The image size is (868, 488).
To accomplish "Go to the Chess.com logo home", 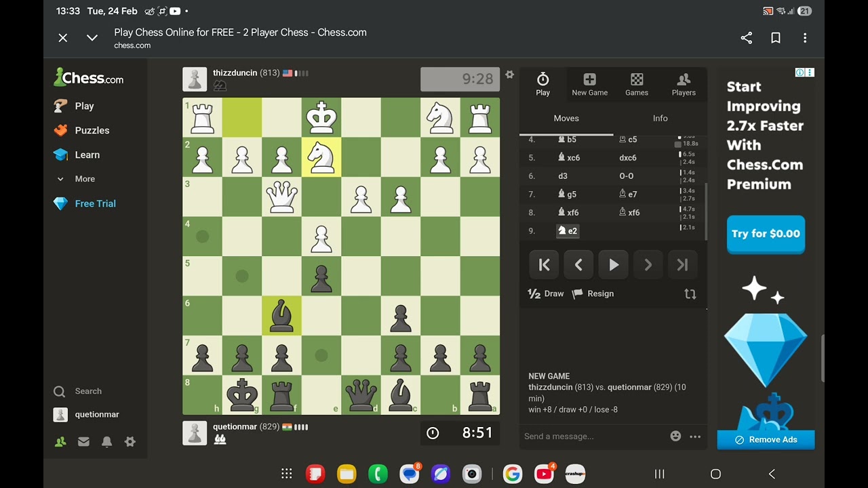I will point(89,78).
